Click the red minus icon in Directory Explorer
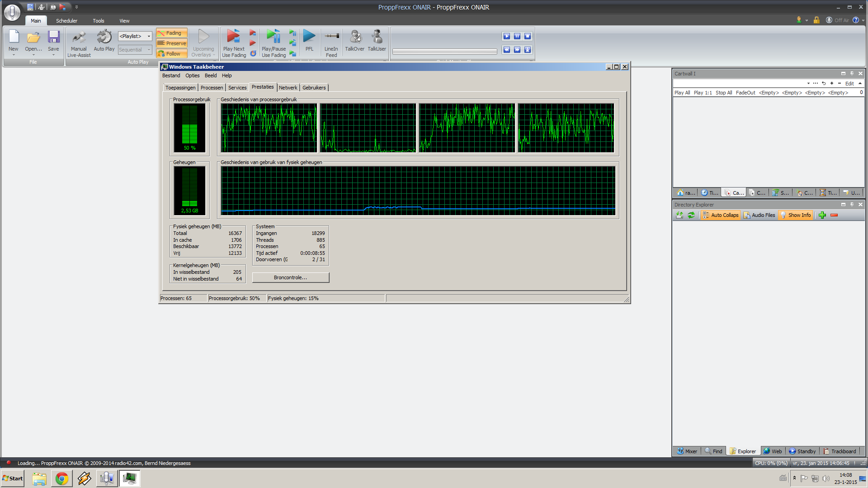 [x=834, y=215]
